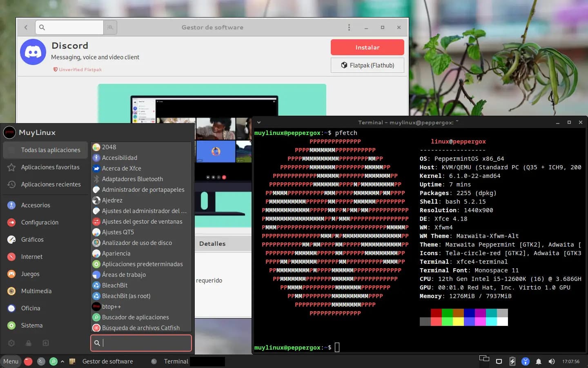Open the Menu button on the taskbar
The width and height of the screenshot is (588, 368).
pos(11,361)
